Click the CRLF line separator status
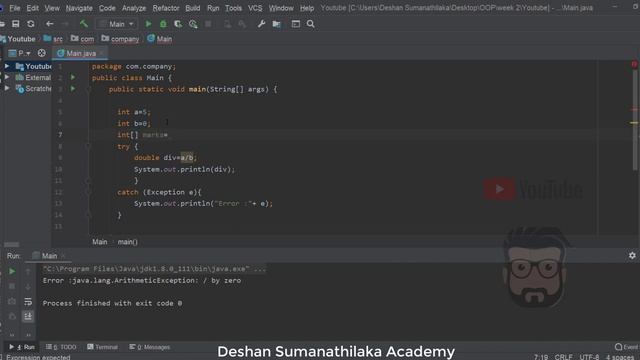This screenshot has height=360, width=640. coord(563,357)
